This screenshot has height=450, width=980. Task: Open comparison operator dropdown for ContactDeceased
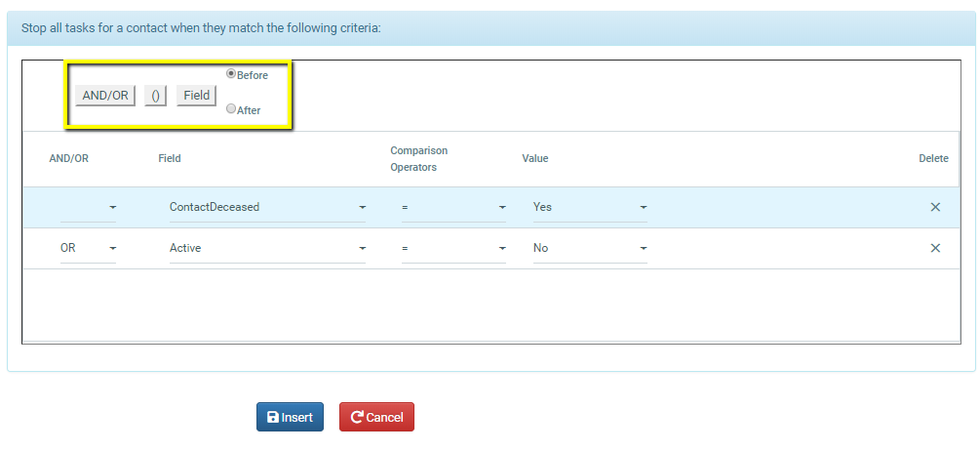point(453,207)
